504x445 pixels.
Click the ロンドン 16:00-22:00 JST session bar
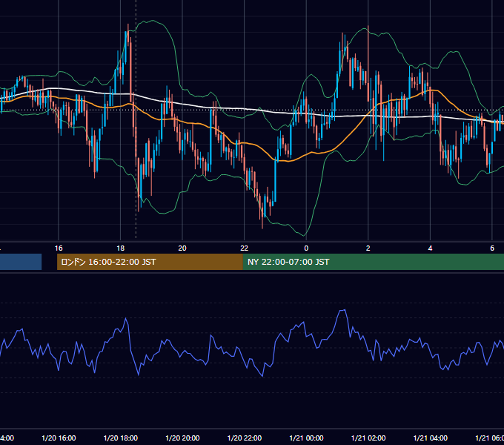click(150, 262)
